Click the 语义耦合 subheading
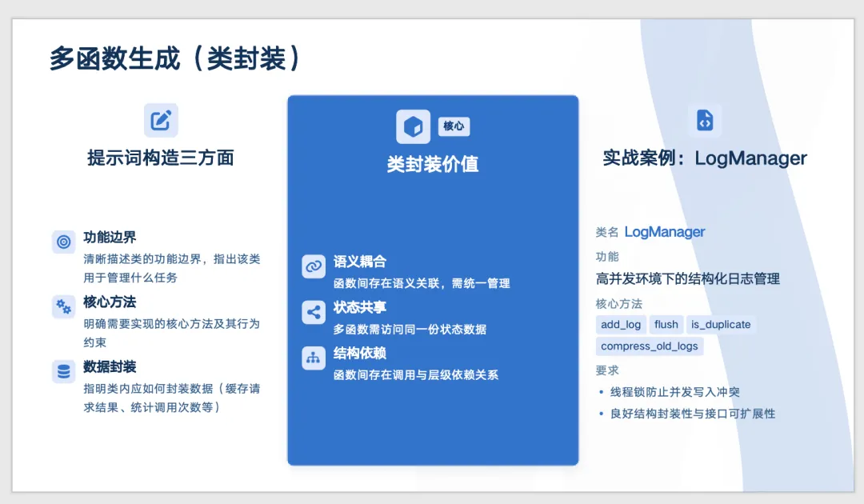Viewport: 864px width, 504px height. click(x=360, y=262)
